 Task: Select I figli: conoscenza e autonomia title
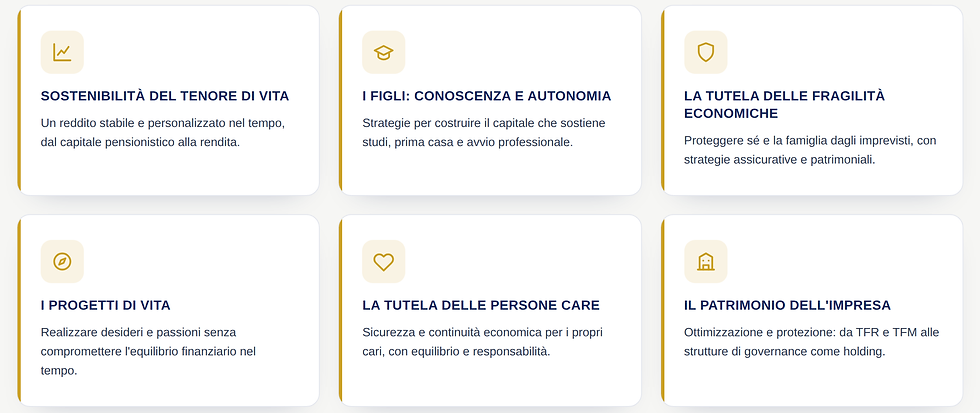[x=487, y=96]
